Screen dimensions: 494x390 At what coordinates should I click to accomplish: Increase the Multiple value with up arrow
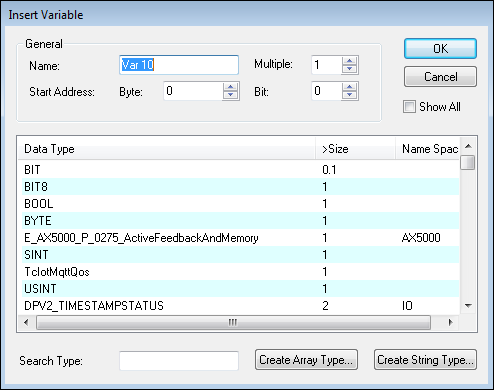click(350, 61)
